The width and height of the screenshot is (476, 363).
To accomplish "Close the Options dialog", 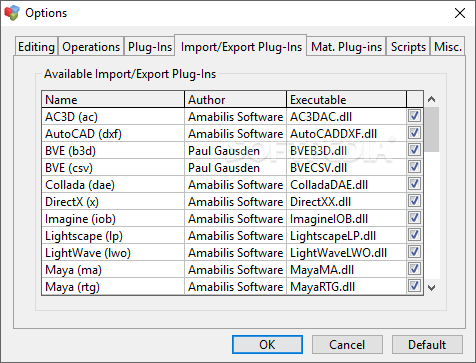I will [x=460, y=13].
